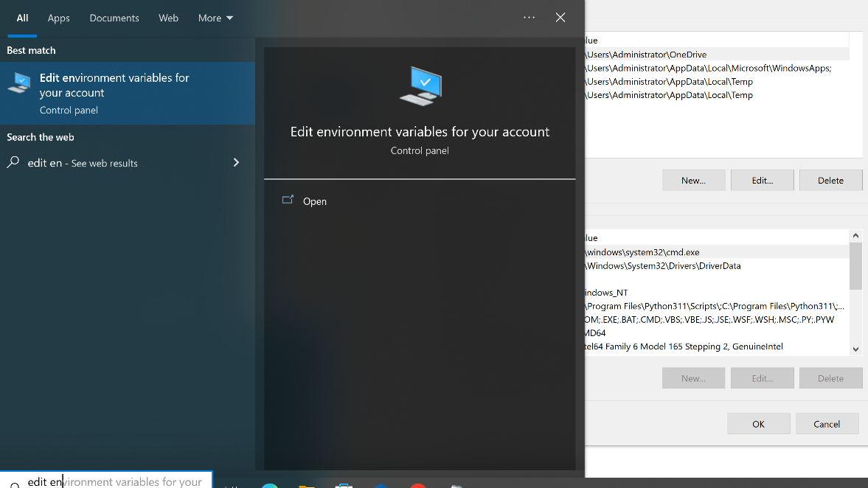Switch to the Apps search tab
This screenshot has height=488, width=868.
(59, 18)
